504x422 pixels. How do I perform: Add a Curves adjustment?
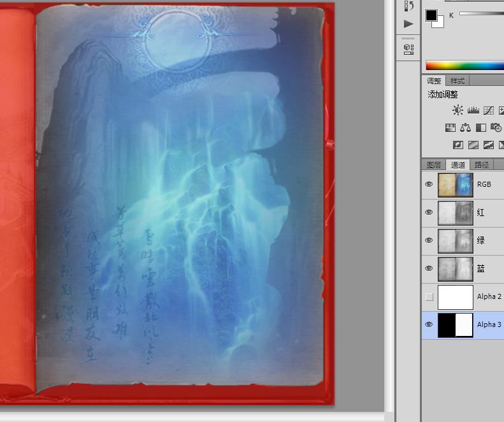coord(489,111)
